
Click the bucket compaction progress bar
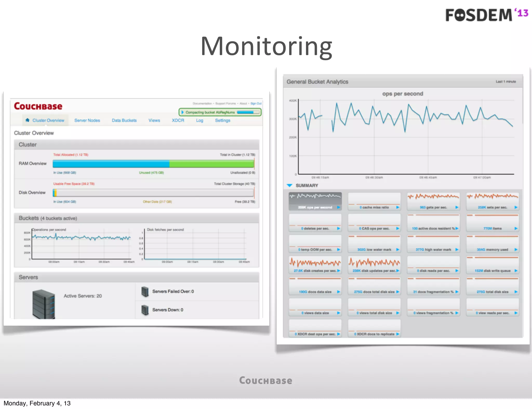[248, 112]
